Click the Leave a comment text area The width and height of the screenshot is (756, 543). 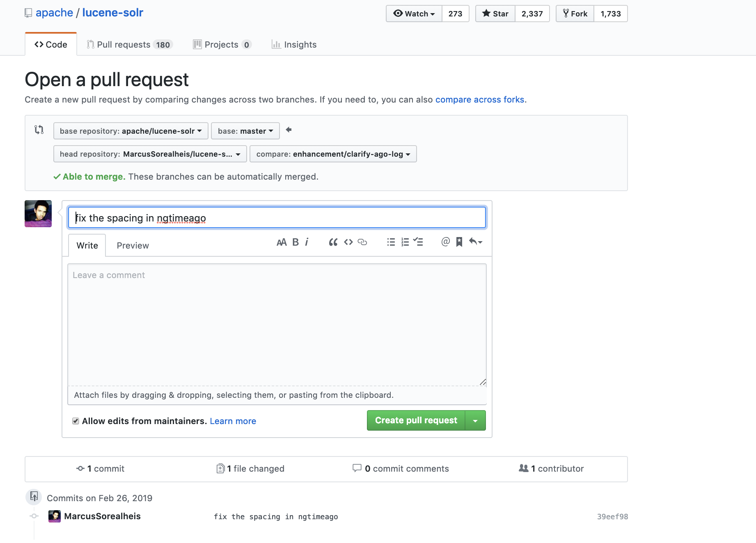pyautogui.click(x=277, y=325)
